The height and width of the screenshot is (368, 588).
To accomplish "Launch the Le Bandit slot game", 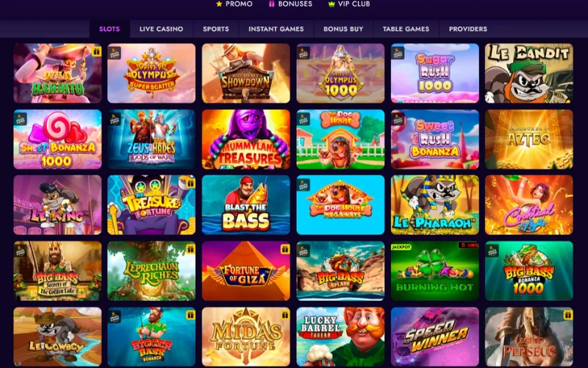I will [528, 73].
